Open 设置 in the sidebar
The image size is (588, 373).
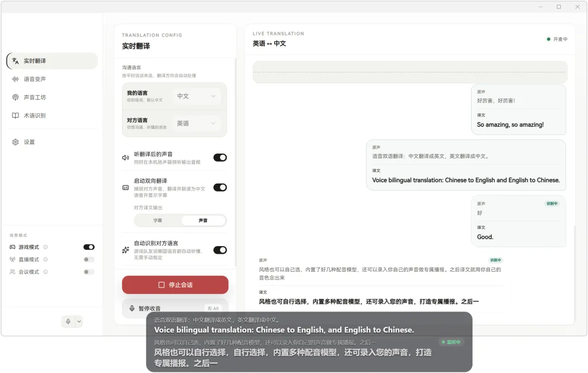point(52,142)
